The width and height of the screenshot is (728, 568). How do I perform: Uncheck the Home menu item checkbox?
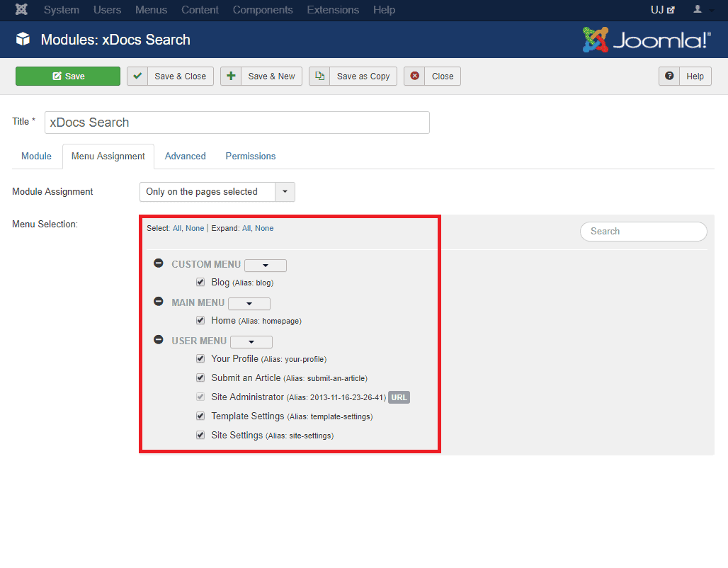click(200, 320)
